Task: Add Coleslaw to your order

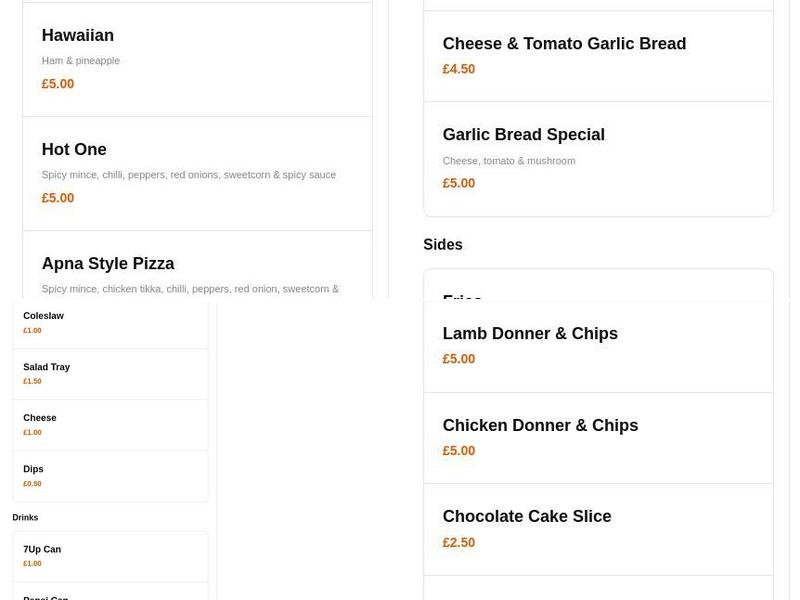Action: 44,315
